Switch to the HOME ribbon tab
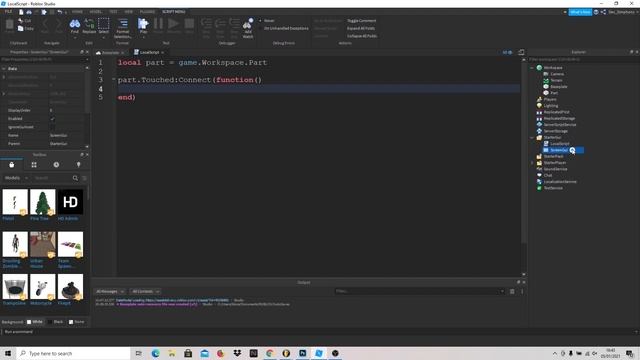The image size is (640, 360). pos(77,12)
